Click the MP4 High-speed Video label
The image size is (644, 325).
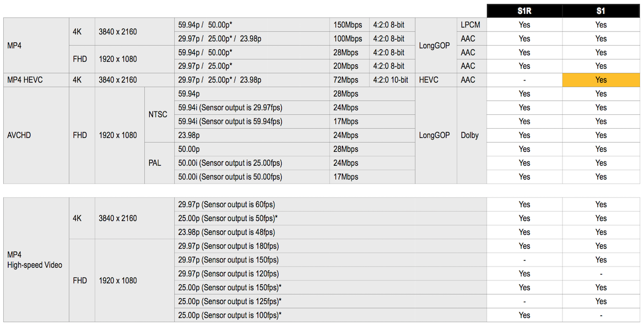[36, 260]
